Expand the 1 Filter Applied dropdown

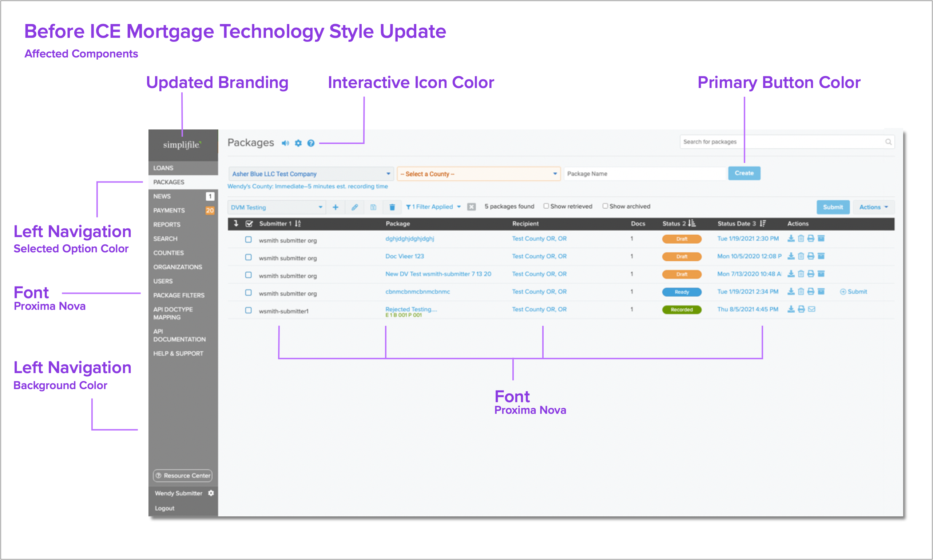click(433, 207)
